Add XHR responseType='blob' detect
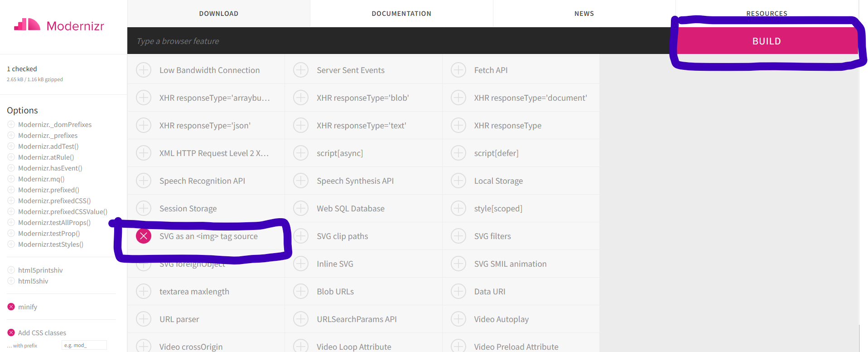This screenshot has height=352, width=868. (301, 98)
